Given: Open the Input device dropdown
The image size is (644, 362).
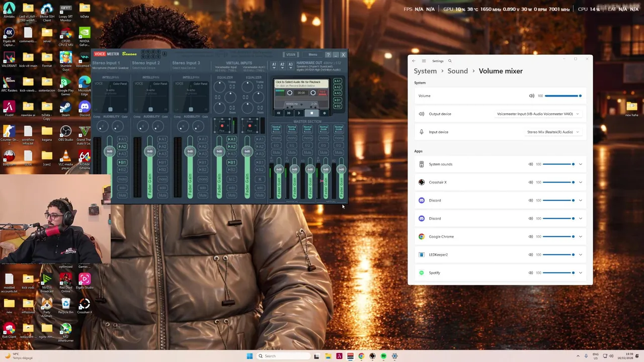Looking at the screenshot, I should click(552, 132).
